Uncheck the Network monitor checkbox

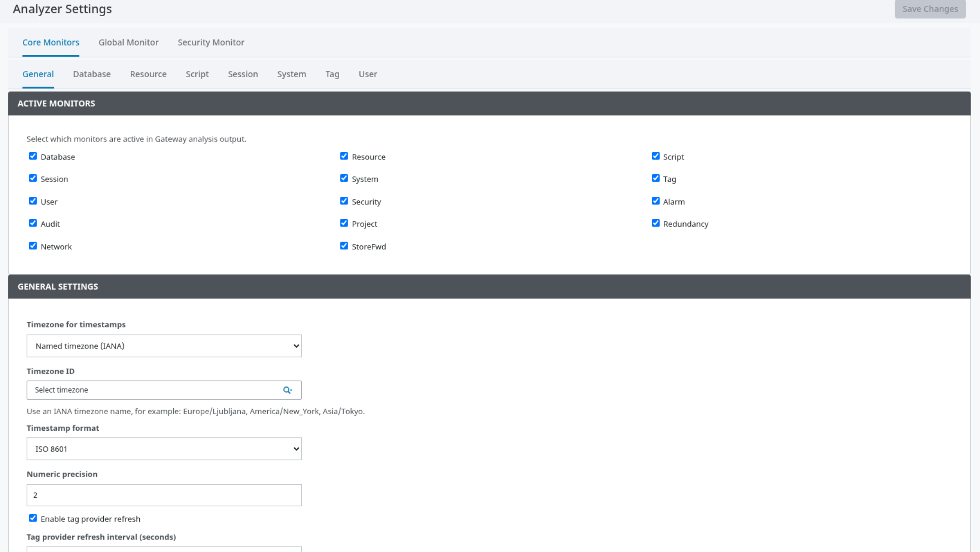pyautogui.click(x=33, y=246)
